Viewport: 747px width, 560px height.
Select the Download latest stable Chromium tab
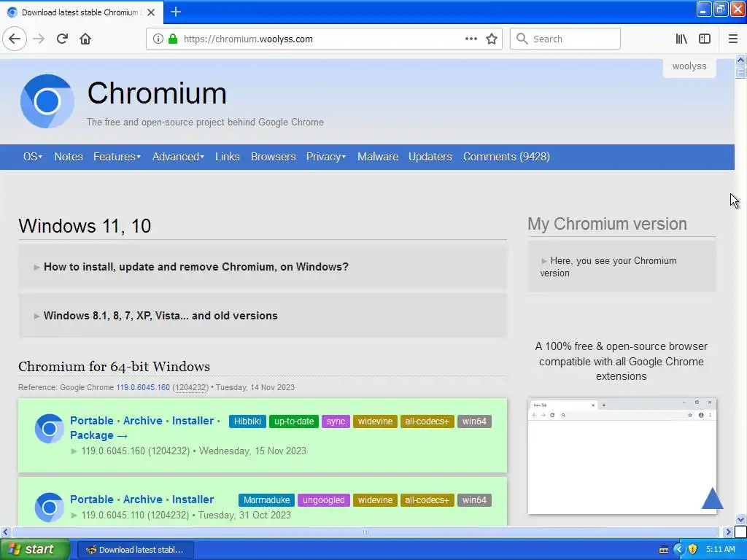[81, 12]
